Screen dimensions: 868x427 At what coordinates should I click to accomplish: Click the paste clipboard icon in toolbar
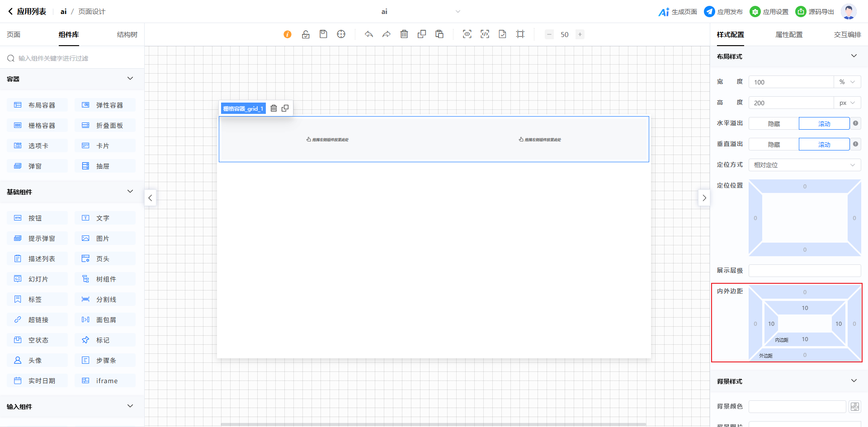439,34
